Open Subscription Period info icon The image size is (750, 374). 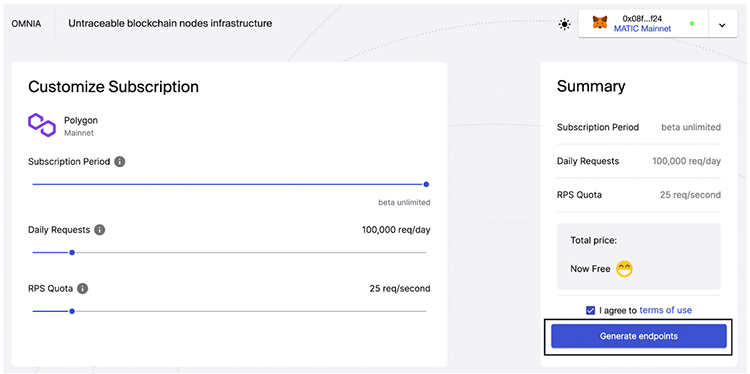coord(120,162)
